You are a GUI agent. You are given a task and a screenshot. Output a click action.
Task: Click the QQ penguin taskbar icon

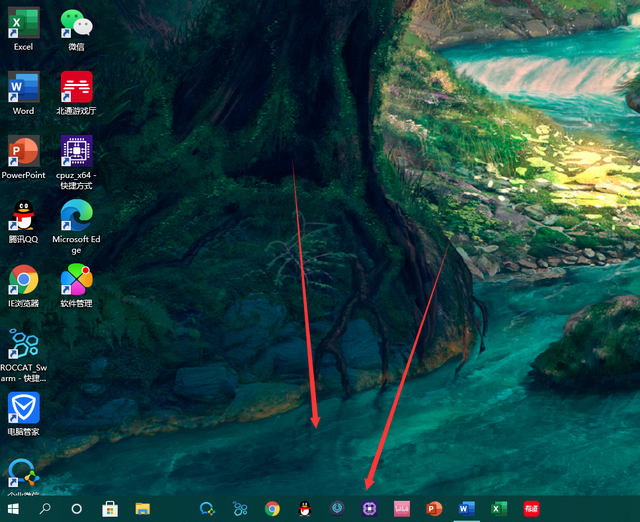click(304, 509)
